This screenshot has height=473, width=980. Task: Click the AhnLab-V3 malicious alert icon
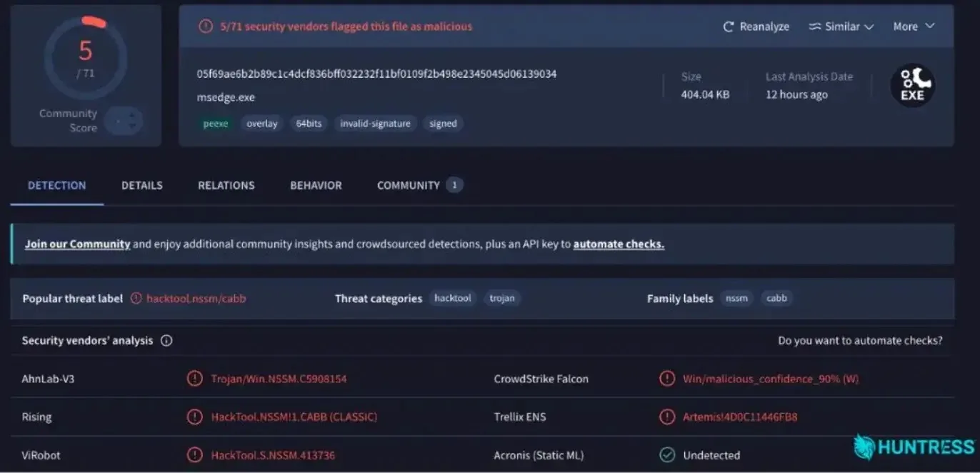pos(194,379)
